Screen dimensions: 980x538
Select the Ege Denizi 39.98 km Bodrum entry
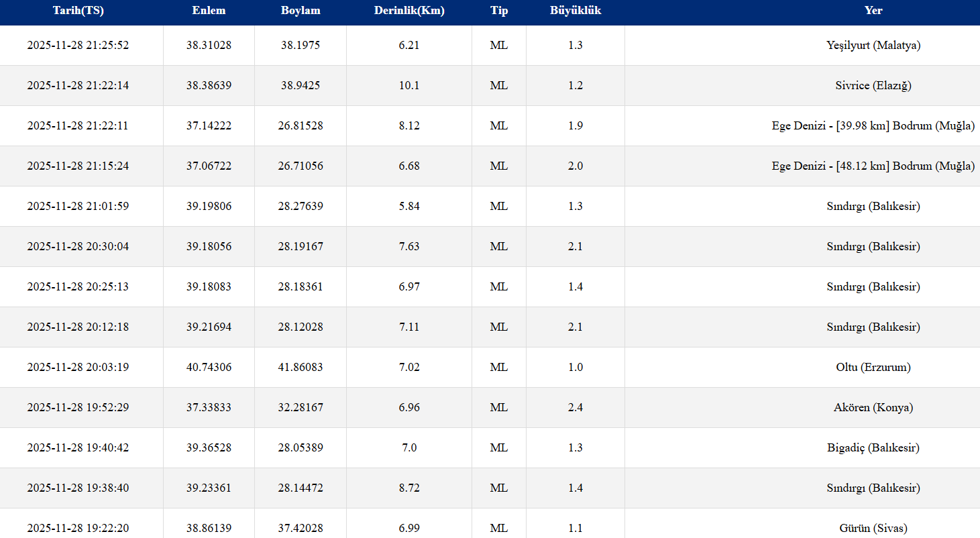click(873, 126)
